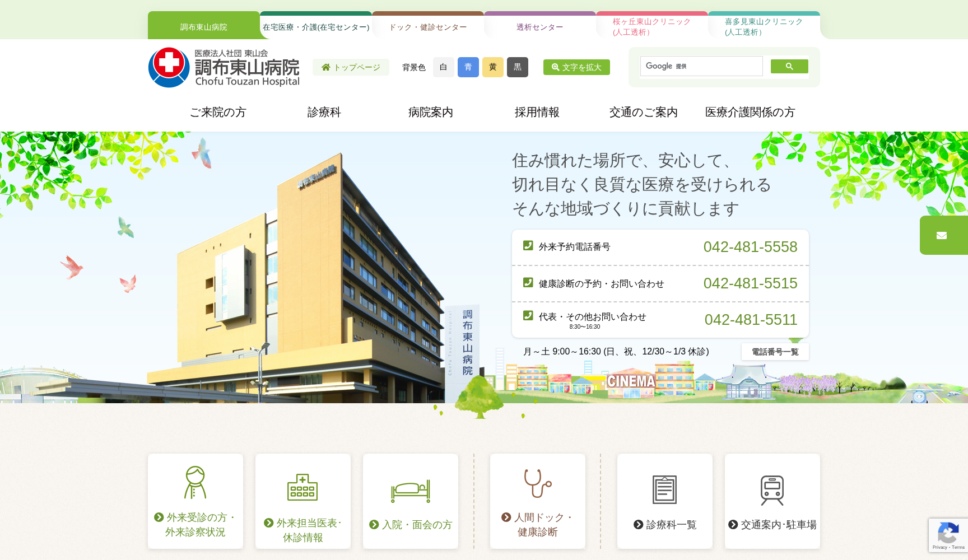Select the 青 background color option
968x560 pixels.
(x=468, y=67)
